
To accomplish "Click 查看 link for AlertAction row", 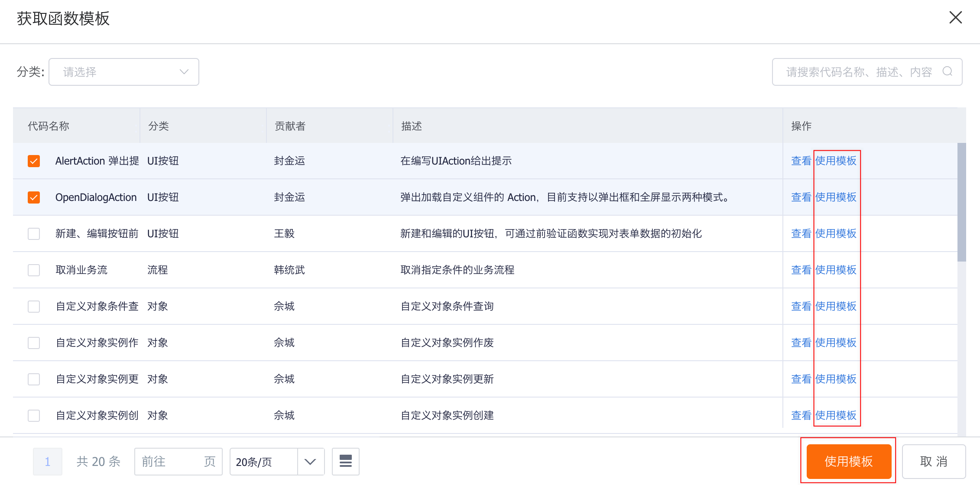I will click(801, 161).
